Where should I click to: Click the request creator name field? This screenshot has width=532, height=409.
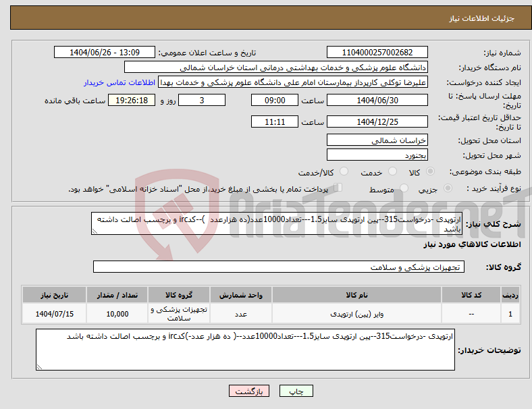tap(293, 82)
